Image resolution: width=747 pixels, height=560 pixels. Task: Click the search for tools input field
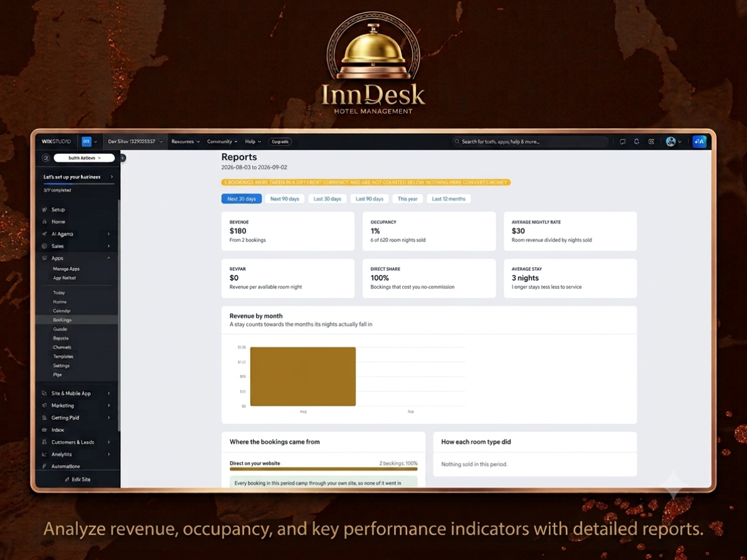tap(530, 142)
